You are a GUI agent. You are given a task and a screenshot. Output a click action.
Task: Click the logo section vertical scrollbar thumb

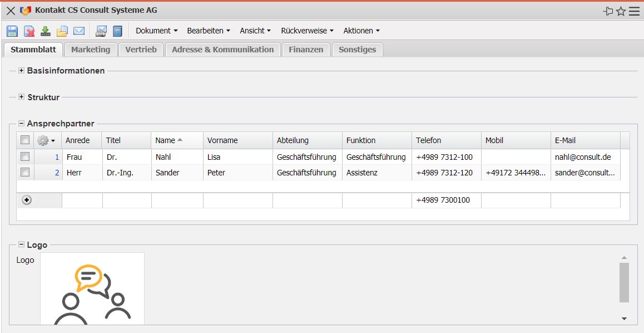tap(624, 282)
